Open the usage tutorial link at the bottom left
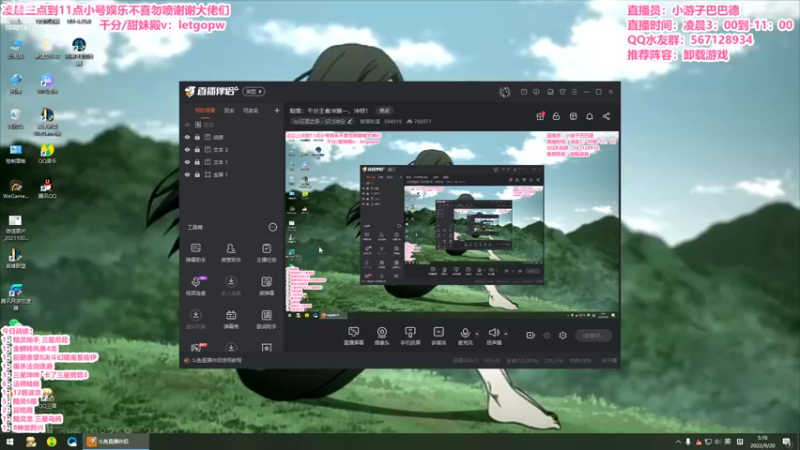This screenshot has width=800, height=450. tap(217, 360)
